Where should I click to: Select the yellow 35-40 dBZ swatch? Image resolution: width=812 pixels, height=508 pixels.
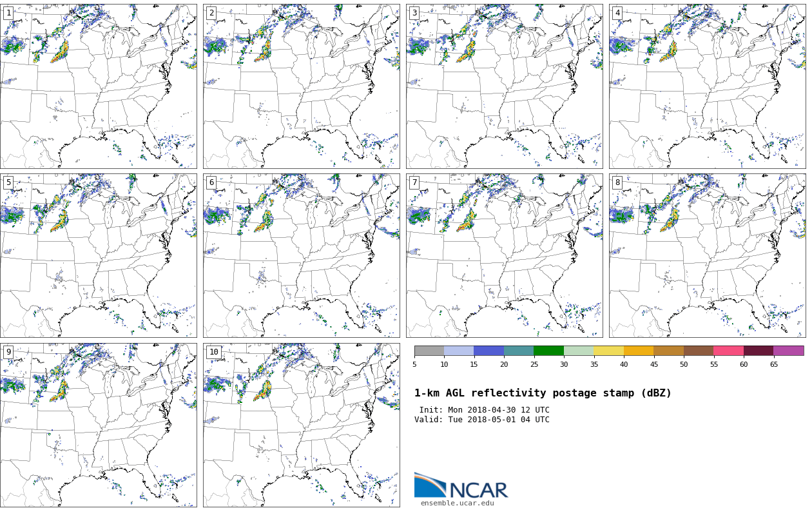click(x=608, y=351)
